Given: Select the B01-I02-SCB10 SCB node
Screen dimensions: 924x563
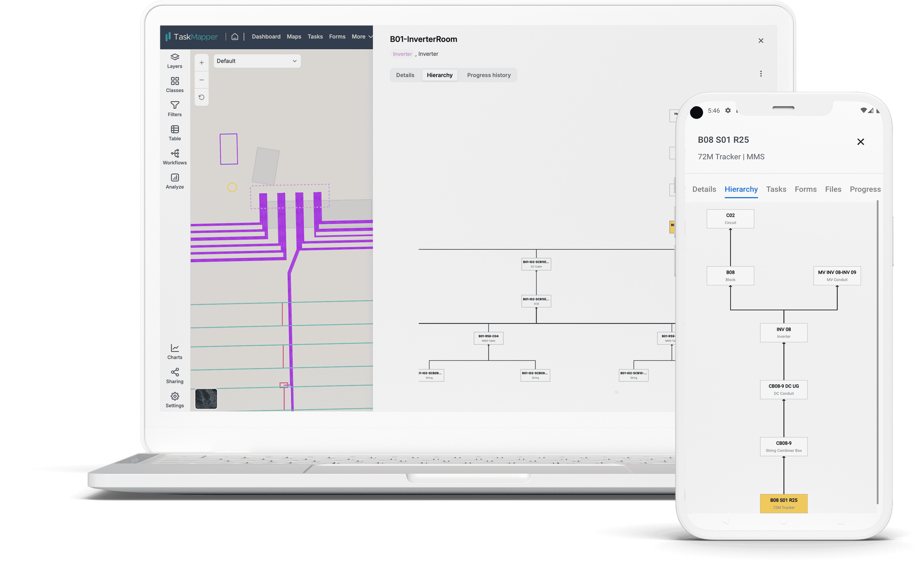Looking at the screenshot, I should 536,302.
